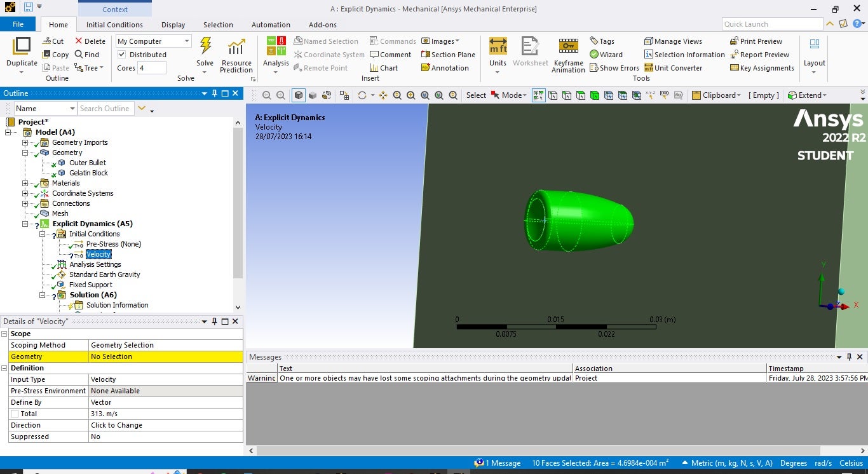Viewport: 868px width, 474px height.
Task: Click the Cores input field
Action: 152,68
